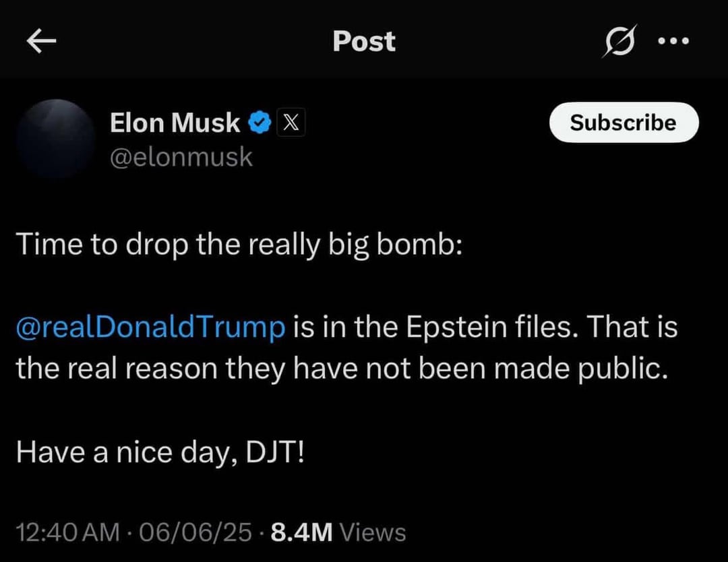Tap the 8.4M view count number
This screenshot has width=728, height=562.
301,533
